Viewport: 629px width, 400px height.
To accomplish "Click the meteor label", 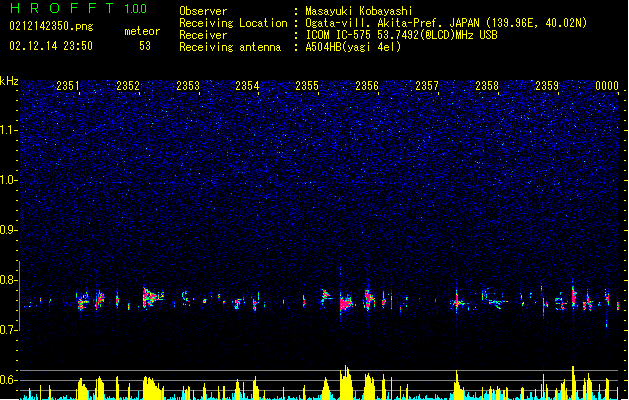I will tap(142, 31).
